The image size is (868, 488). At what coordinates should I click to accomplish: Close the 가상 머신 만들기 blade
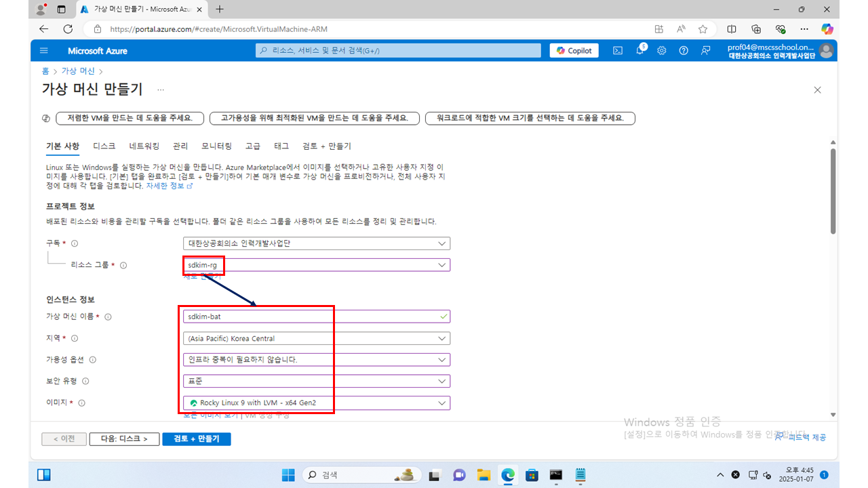pos(817,90)
